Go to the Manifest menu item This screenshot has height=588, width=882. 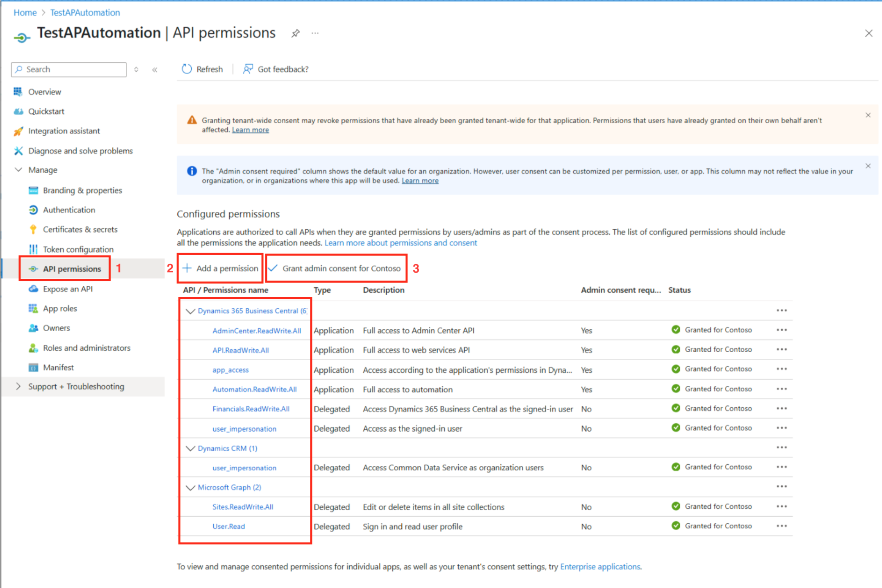(58, 367)
